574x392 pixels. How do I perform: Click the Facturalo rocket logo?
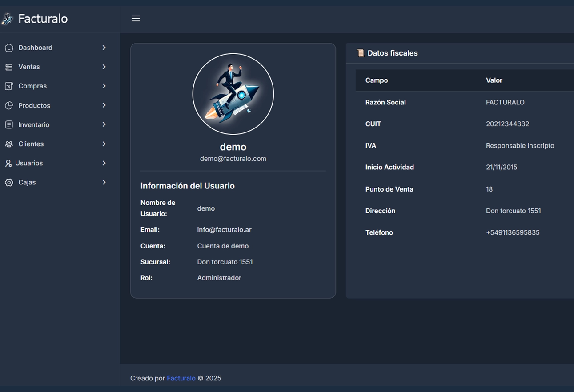8,19
